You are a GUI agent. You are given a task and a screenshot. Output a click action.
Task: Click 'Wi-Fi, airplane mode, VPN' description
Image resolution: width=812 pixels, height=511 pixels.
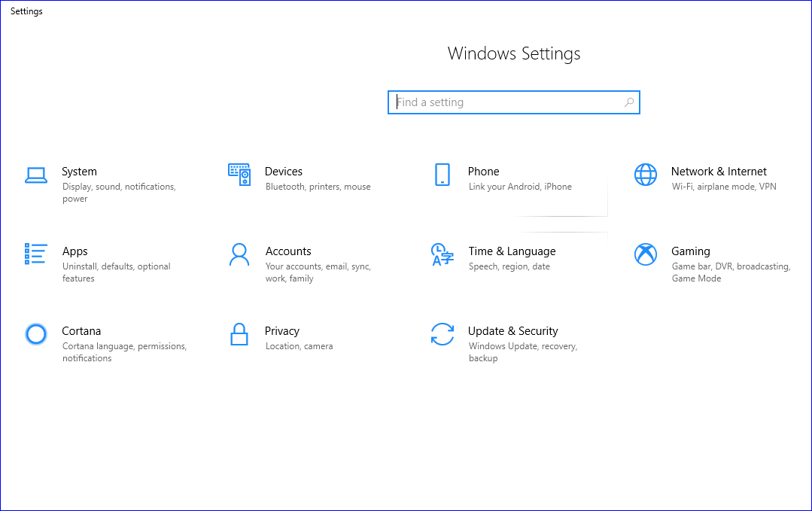(724, 187)
